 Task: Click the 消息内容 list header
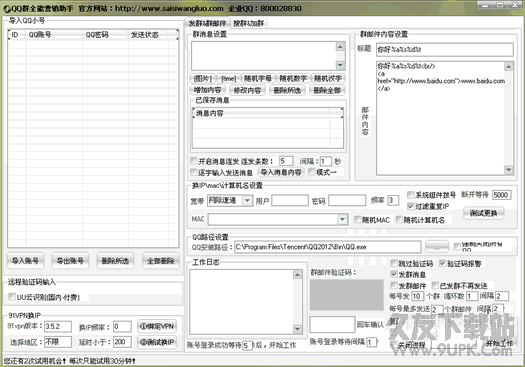click(261, 113)
